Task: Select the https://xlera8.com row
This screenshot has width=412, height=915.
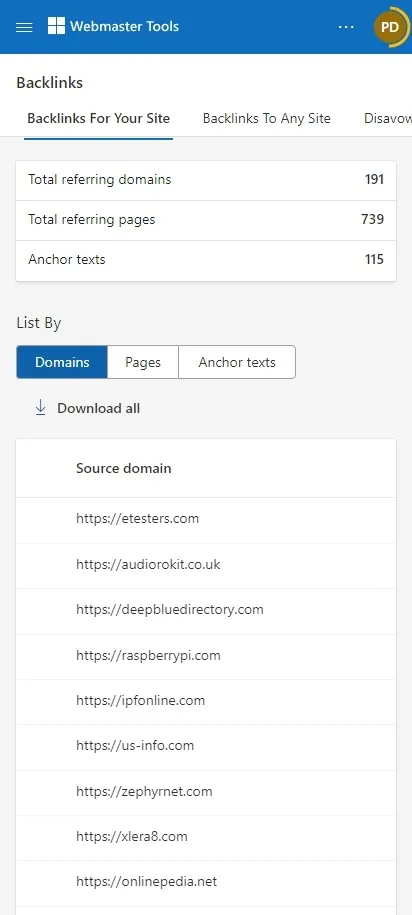Action: click(x=206, y=837)
